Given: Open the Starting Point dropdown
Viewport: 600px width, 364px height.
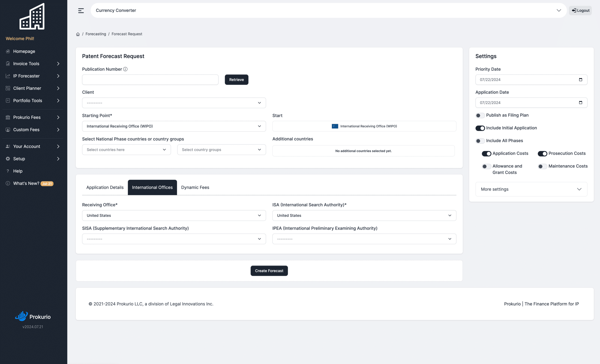Looking at the screenshot, I should click(174, 126).
